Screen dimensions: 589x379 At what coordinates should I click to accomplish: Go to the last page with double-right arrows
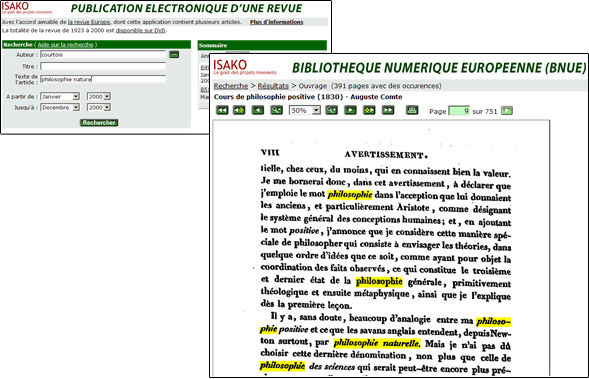(x=388, y=110)
